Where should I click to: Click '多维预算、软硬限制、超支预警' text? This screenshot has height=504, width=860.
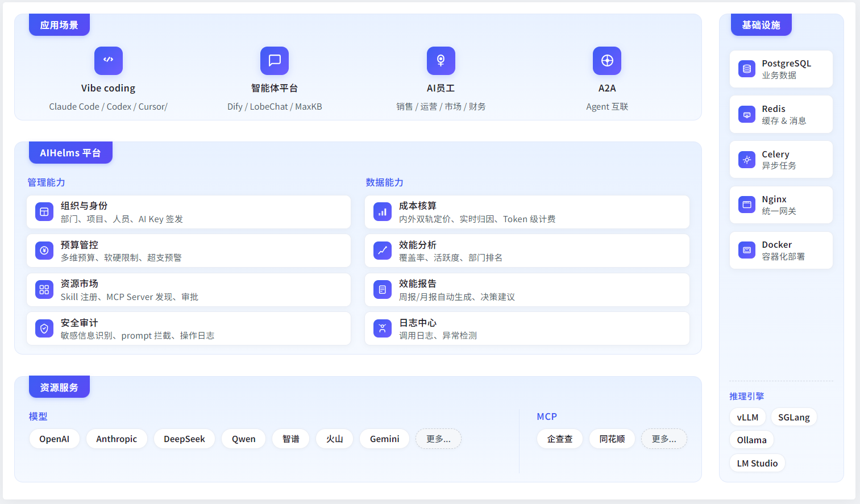(x=121, y=257)
